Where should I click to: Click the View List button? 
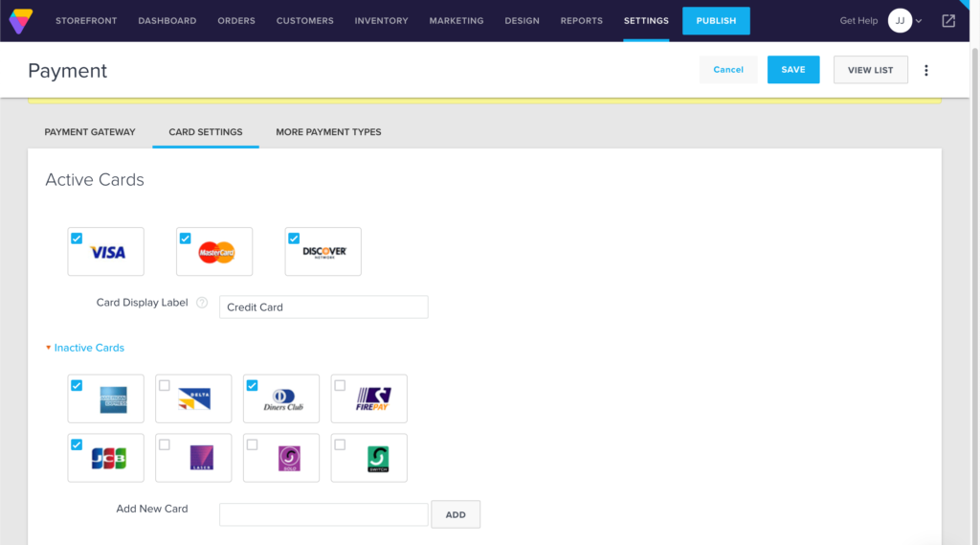click(871, 70)
